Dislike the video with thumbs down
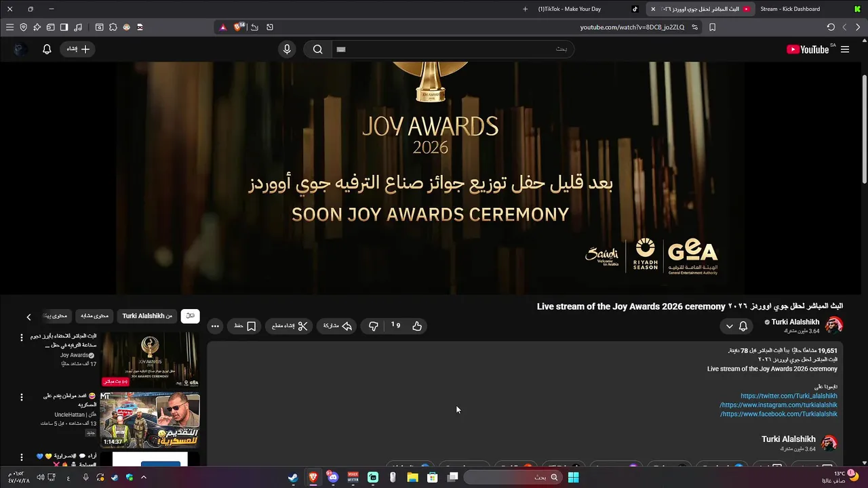Screen dimensions: 868x488 [x=373, y=326]
